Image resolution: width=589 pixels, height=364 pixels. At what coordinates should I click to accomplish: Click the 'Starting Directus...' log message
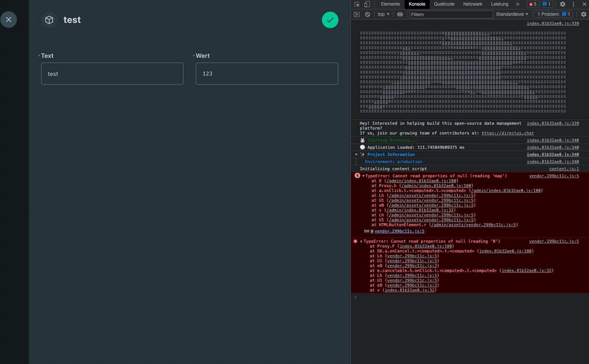pos(392,140)
